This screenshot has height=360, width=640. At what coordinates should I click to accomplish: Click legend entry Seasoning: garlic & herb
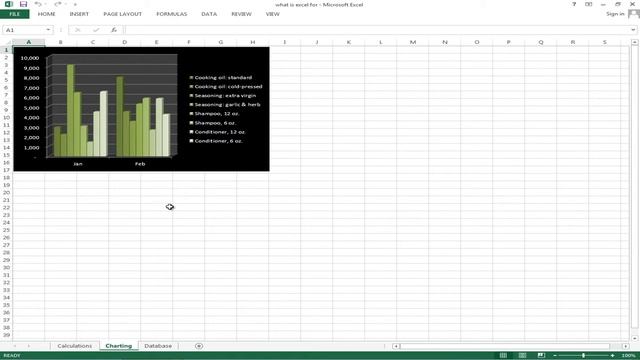click(x=225, y=104)
